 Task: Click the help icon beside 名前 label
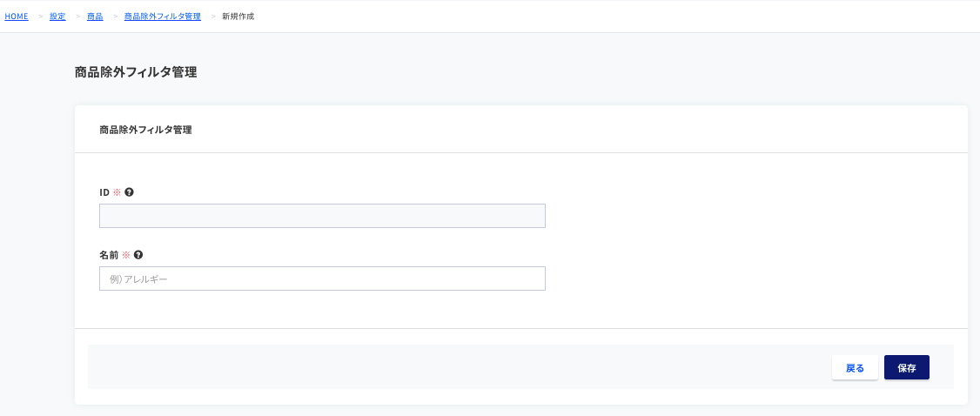tap(138, 255)
